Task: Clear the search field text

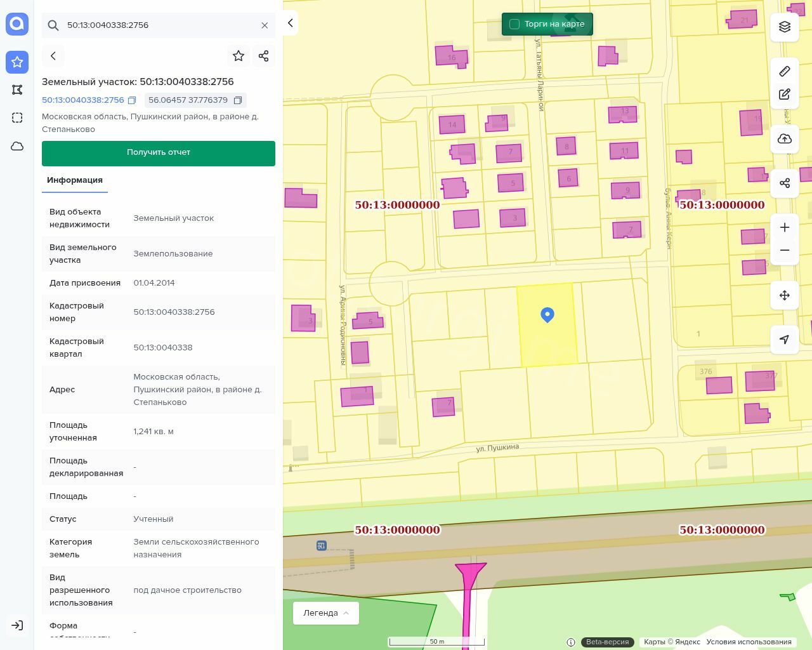Action: (x=265, y=25)
